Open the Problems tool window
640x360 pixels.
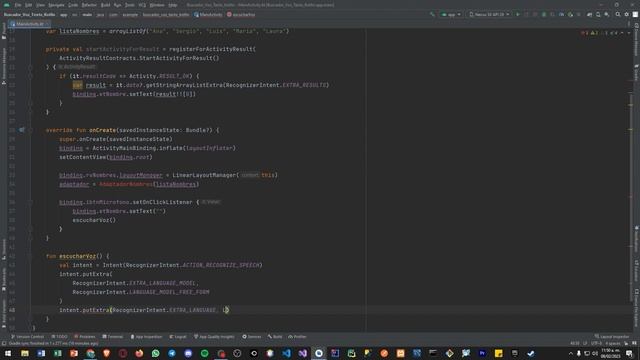84,337
